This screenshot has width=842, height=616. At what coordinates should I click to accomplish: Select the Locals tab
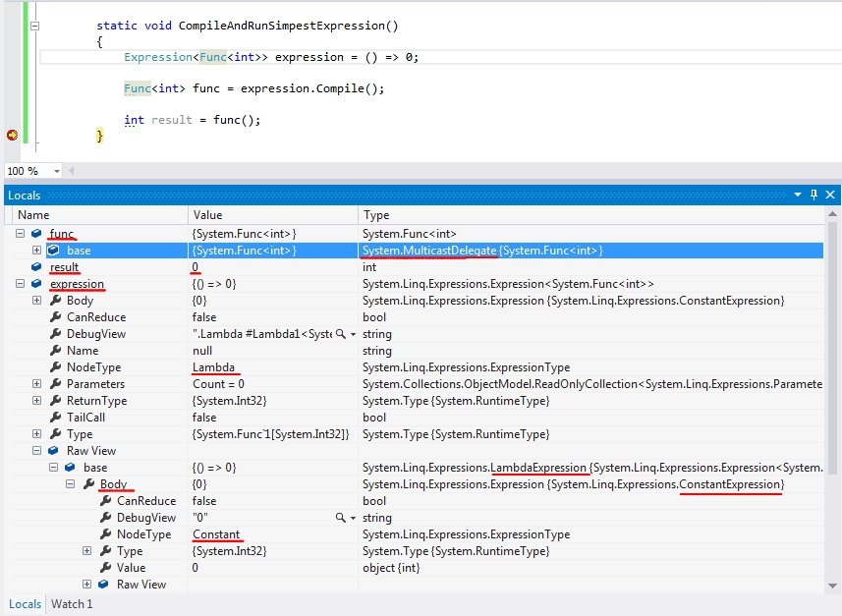tap(25, 604)
